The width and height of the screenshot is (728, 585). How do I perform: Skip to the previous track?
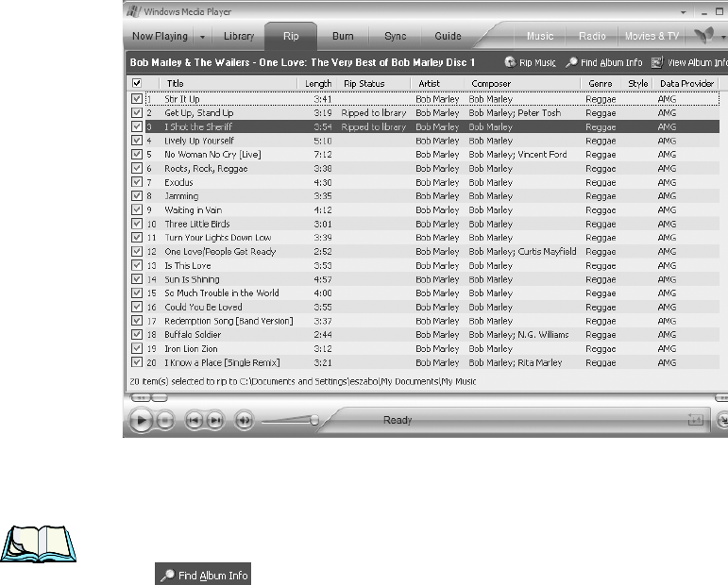[x=194, y=420]
